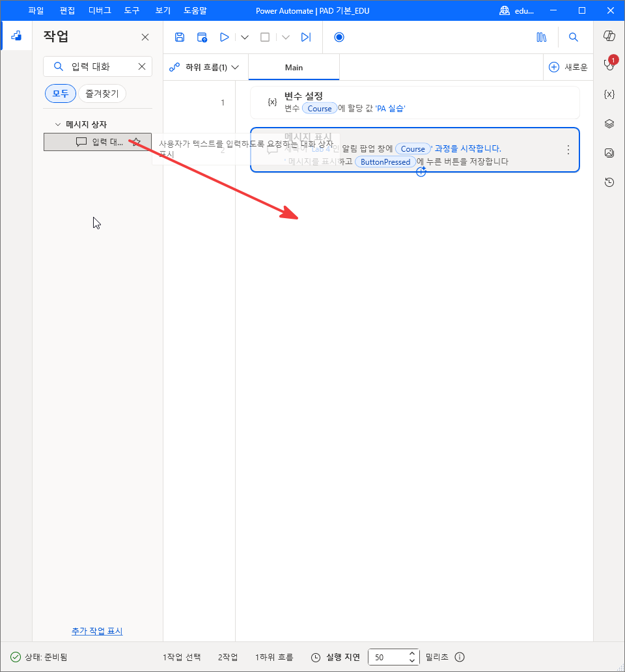Decrease run delay with down arrow
625x672 pixels.
pos(412,661)
